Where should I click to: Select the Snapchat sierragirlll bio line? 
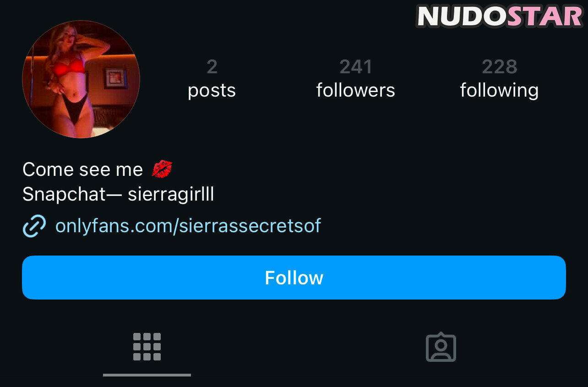click(x=118, y=195)
